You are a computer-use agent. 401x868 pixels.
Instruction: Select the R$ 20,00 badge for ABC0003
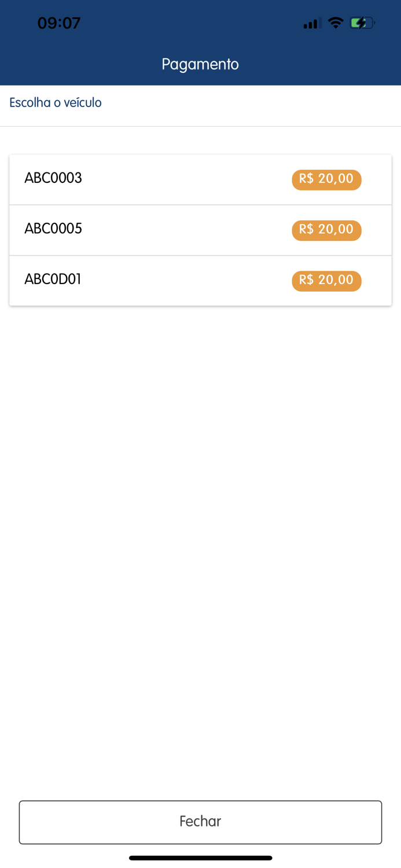click(x=326, y=180)
